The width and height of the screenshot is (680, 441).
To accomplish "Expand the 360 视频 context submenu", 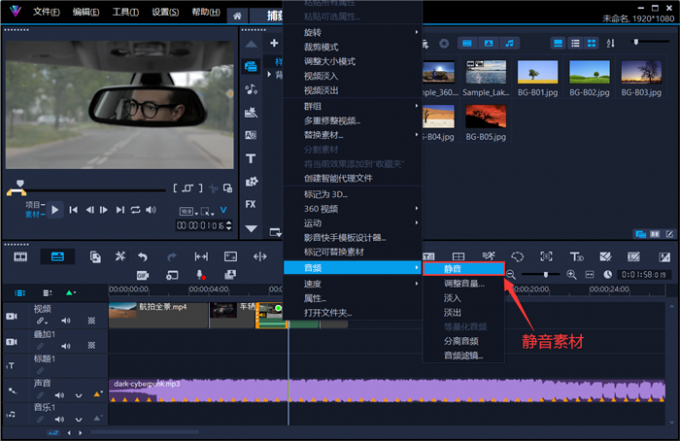I will click(353, 209).
